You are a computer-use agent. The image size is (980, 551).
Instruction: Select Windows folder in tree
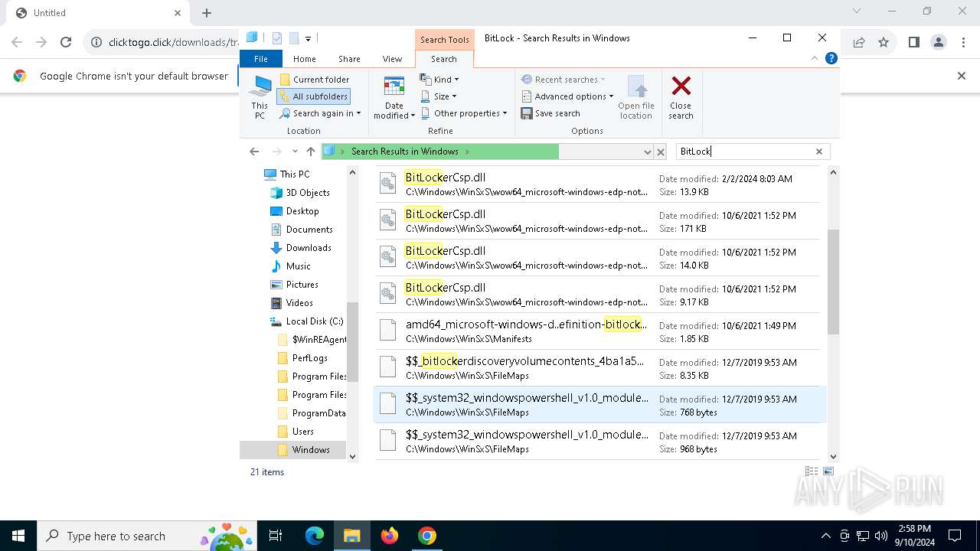pos(311,450)
